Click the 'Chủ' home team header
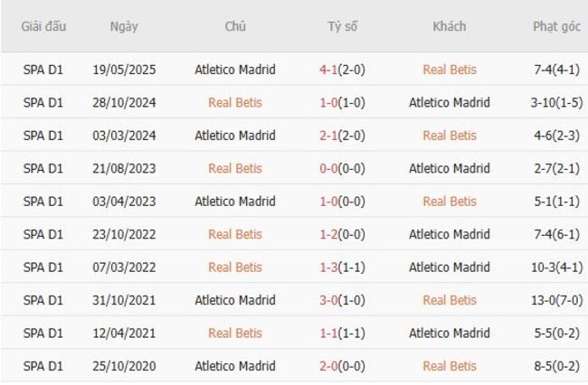Image resolution: width=588 pixels, height=385 pixels. (x=235, y=26)
